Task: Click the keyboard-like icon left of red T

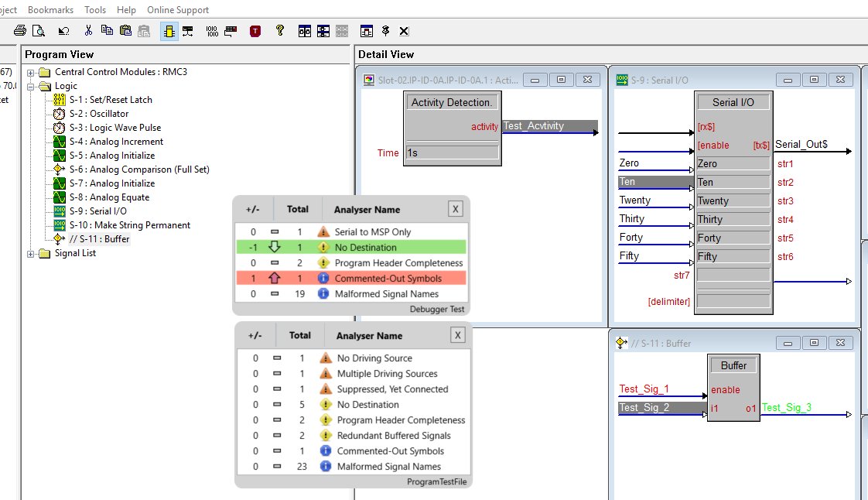Action: 231,31
